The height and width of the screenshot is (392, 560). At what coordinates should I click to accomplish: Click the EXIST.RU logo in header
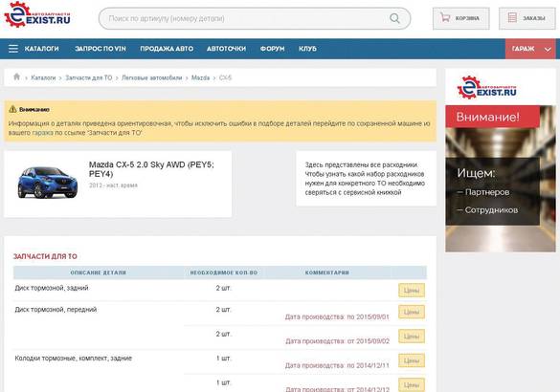37,14
